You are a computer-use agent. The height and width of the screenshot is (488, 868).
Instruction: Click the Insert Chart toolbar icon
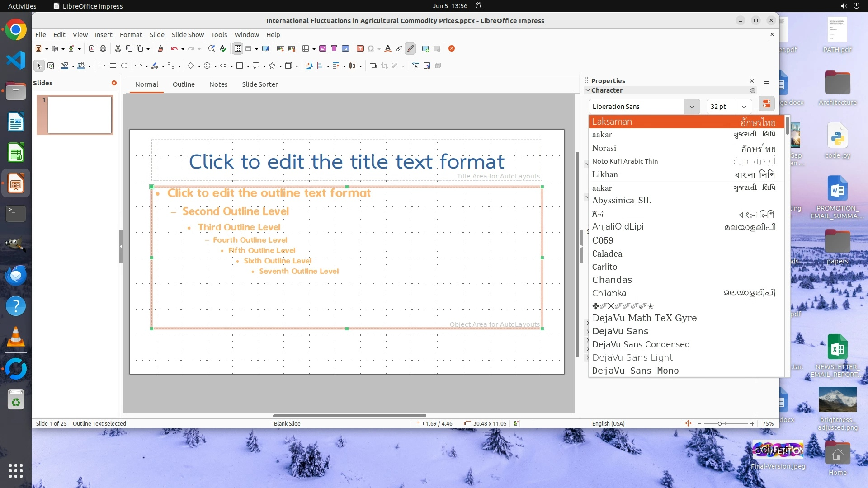pyautogui.click(x=345, y=48)
